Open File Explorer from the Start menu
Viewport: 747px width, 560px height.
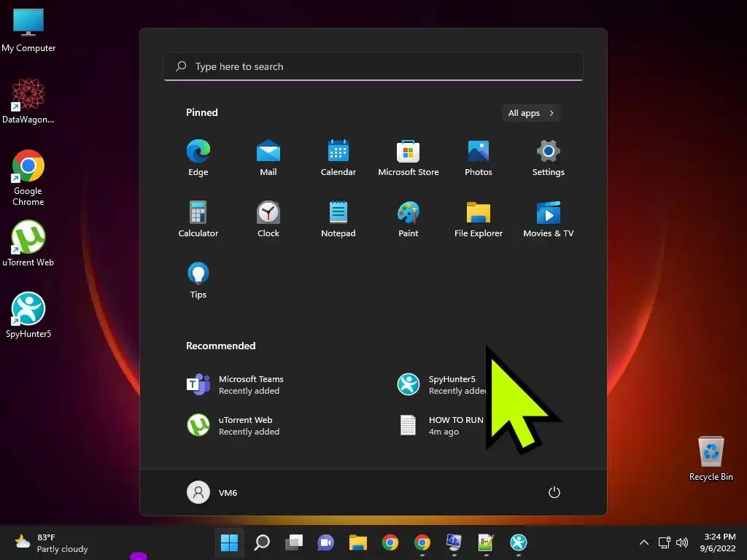[x=479, y=219]
